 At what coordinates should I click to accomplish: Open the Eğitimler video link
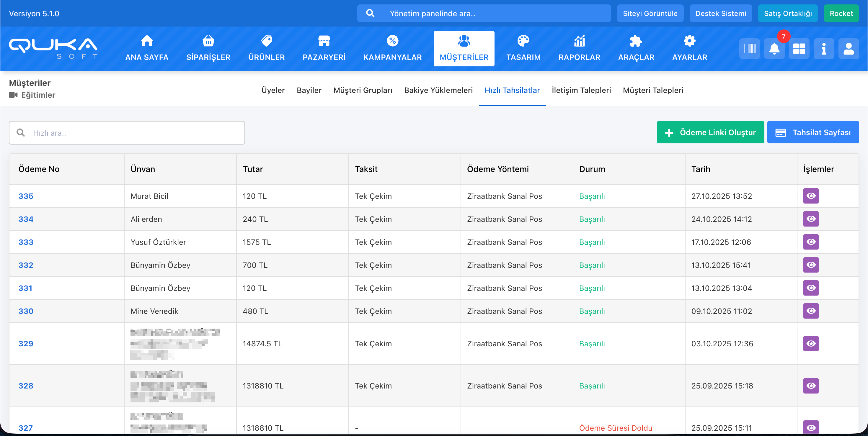click(x=38, y=95)
